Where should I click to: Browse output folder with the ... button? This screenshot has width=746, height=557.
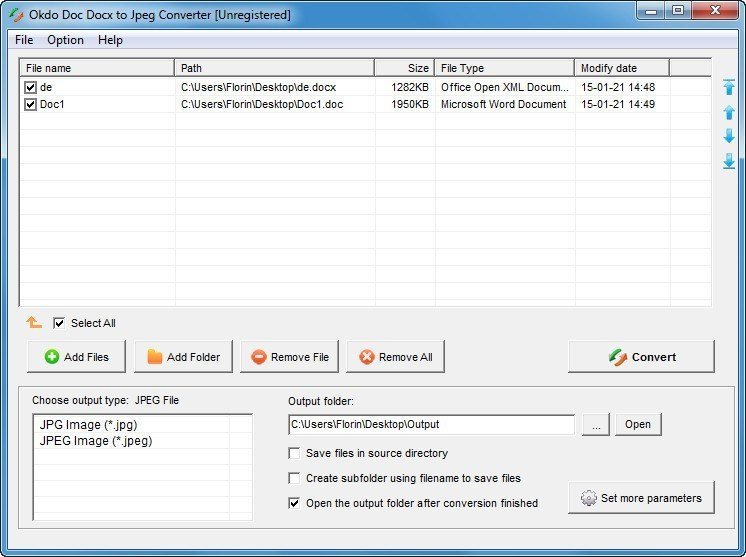tap(595, 425)
